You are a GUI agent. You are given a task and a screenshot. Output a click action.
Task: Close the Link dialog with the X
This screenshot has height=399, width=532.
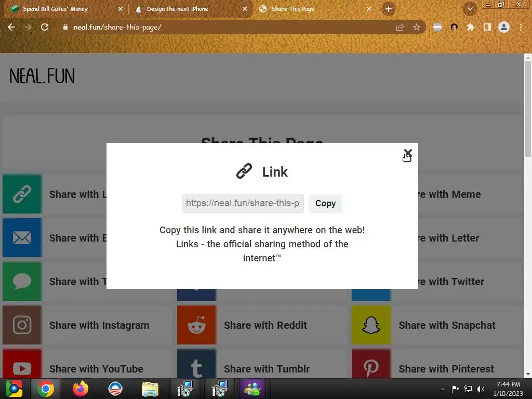point(408,153)
